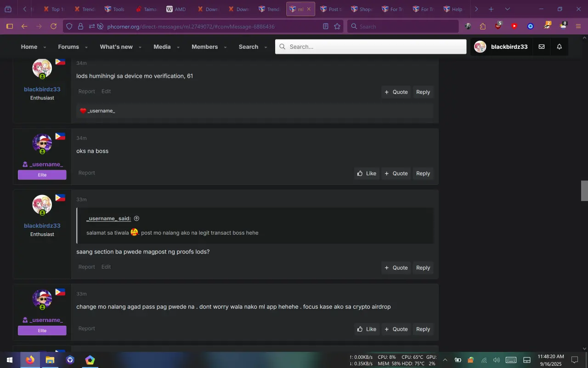This screenshot has width=588, height=368.
Task: Open blackbirdz33 account menu in header
Action: click(501, 46)
